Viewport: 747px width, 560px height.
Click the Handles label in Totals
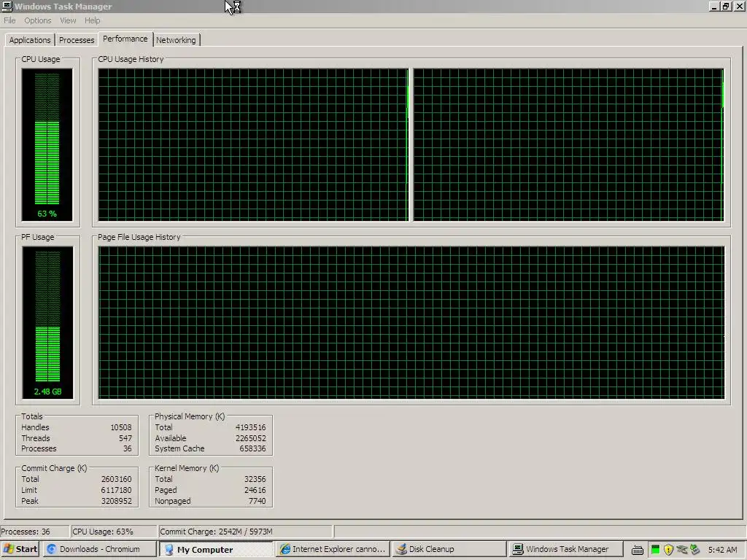(x=35, y=427)
